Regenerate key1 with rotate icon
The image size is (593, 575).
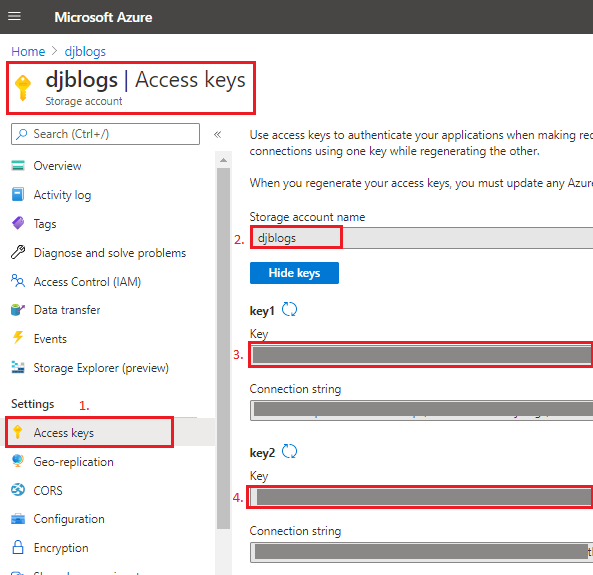[x=290, y=309]
